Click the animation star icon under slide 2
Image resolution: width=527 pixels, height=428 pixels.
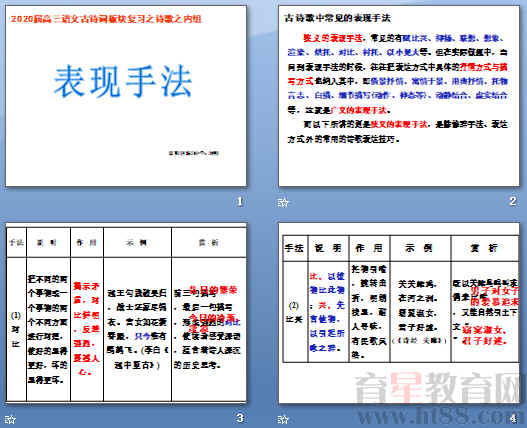pyautogui.click(x=283, y=202)
